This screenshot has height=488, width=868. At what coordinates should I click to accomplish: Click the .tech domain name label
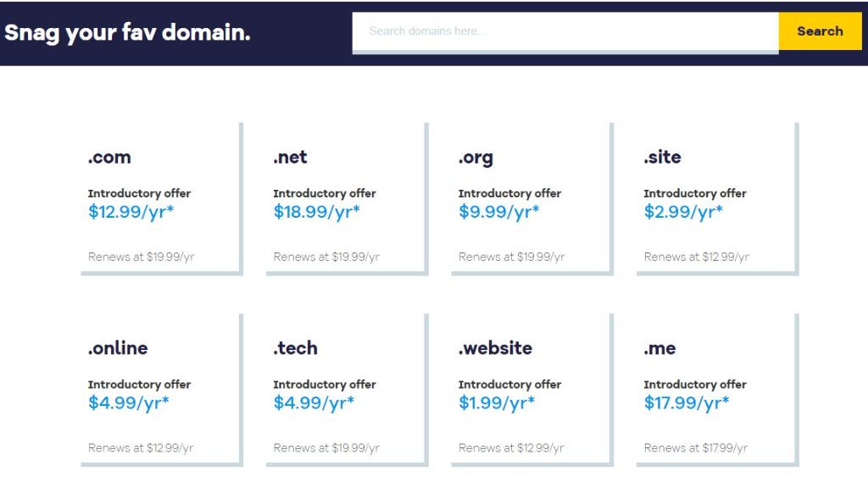point(294,348)
